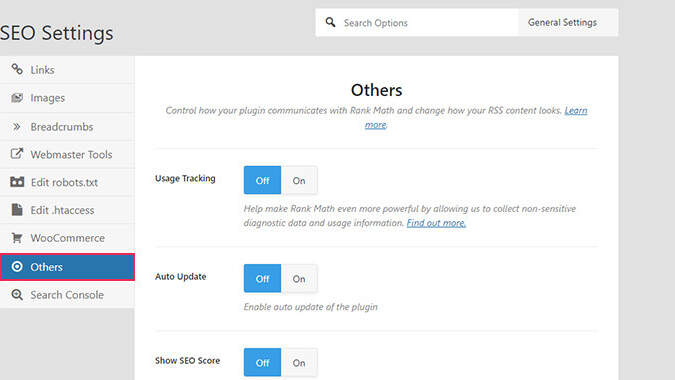Open WooCommerce settings tab
675x380 pixels.
(x=67, y=238)
